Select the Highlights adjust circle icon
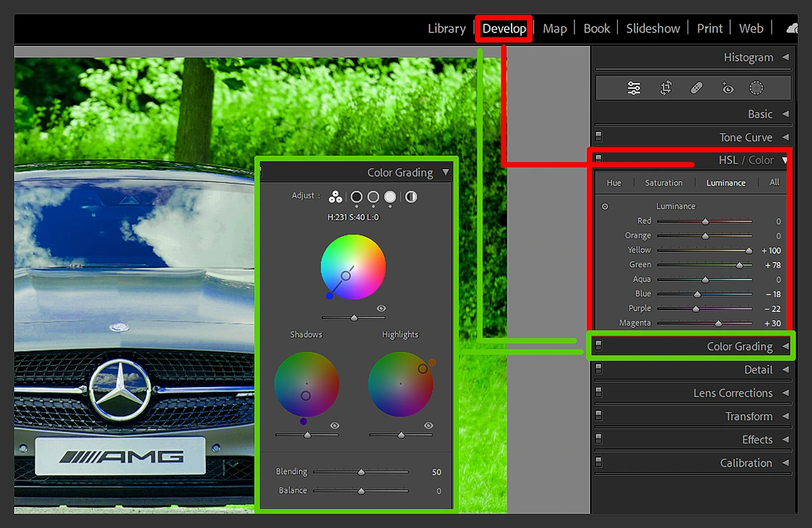Image resolution: width=812 pixels, height=528 pixels. click(x=390, y=197)
